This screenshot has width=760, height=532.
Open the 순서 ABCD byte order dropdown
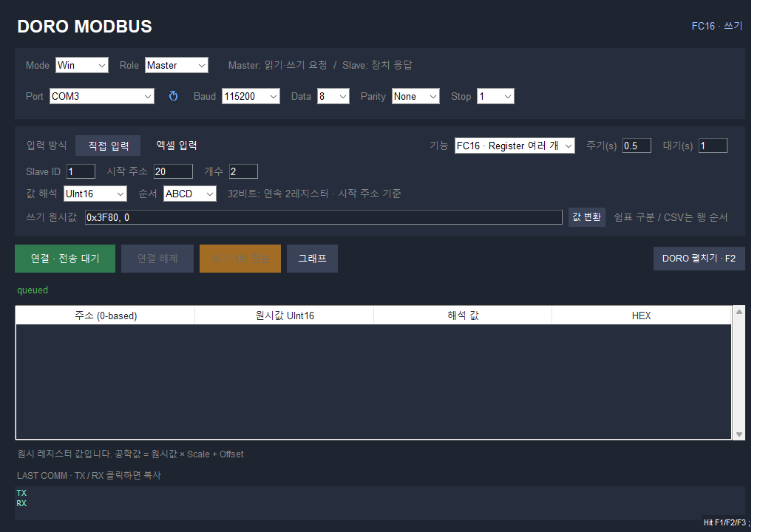coord(189,194)
